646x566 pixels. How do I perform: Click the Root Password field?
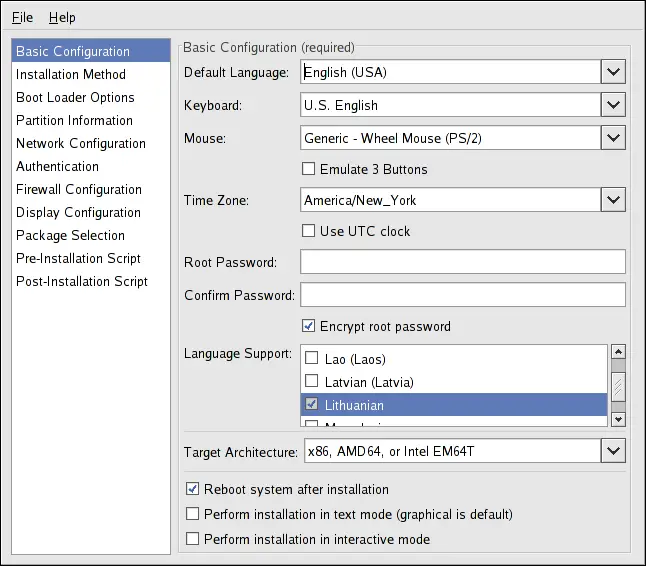tap(463, 262)
